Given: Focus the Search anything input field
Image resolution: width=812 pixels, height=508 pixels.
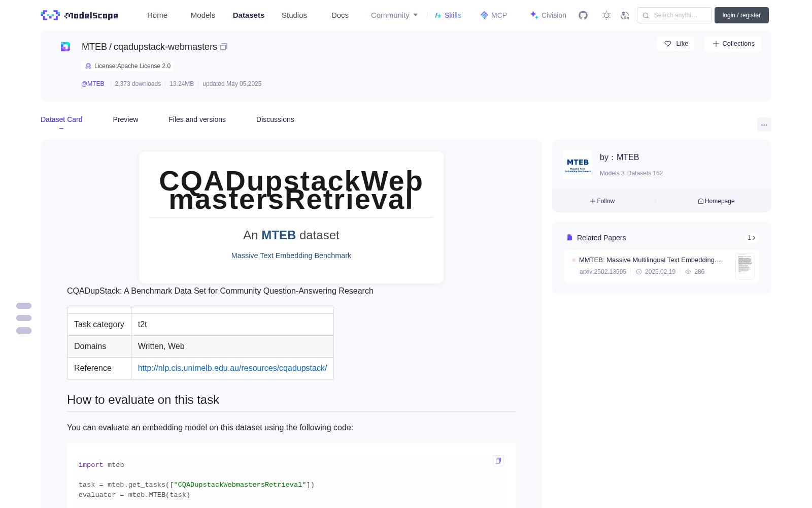Looking at the screenshot, I should [x=674, y=15].
